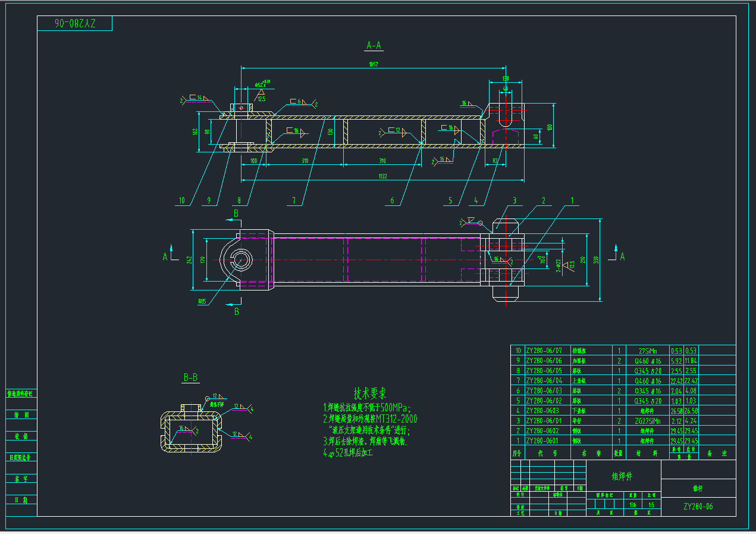Pick the φ52 hole diameter annotation

coord(262,83)
